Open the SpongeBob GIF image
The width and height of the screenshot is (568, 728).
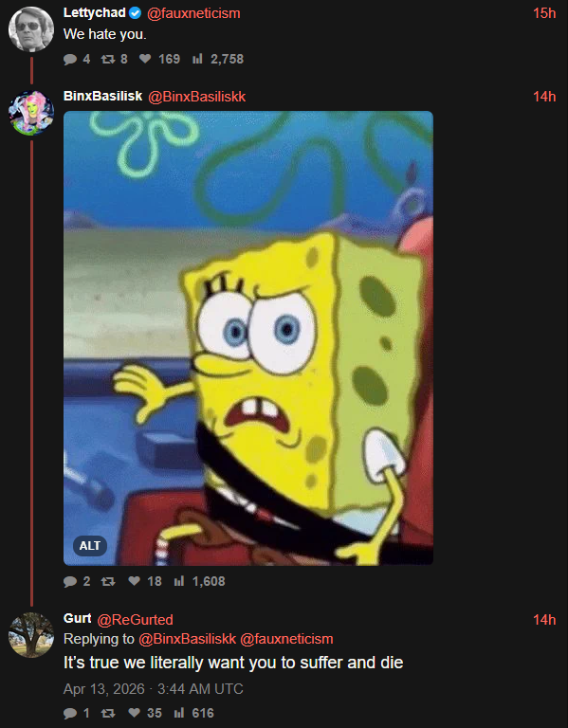[248, 338]
